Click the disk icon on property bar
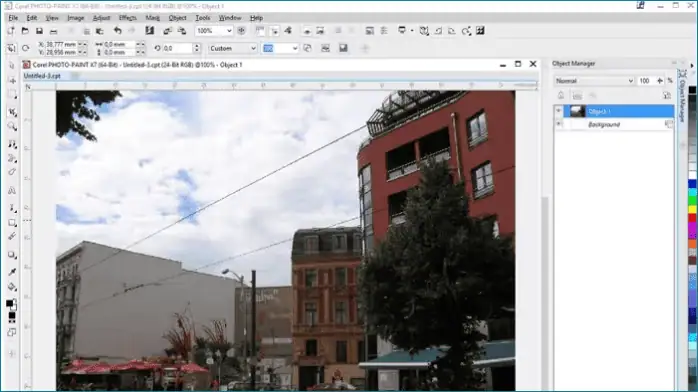 pos(343,48)
